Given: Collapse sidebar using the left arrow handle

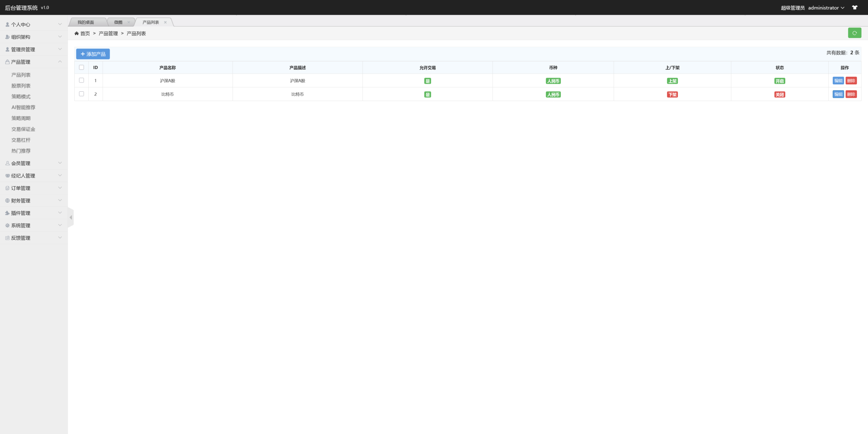Looking at the screenshot, I should coord(71,217).
